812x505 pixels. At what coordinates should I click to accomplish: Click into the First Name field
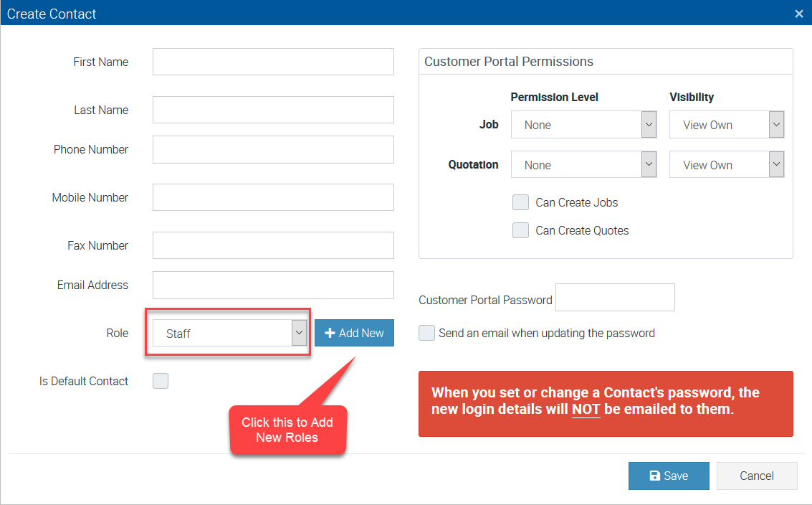pyautogui.click(x=273, y=62)
